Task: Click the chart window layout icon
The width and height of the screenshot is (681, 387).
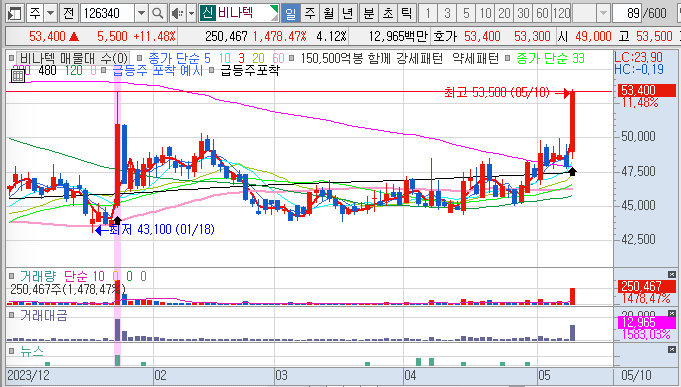Action: coord(15,13)
